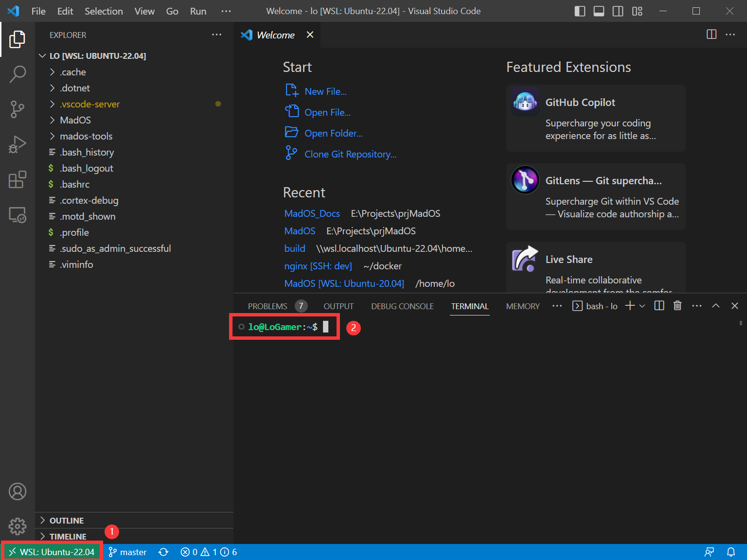Screen dimensions: 747x560
Task: Click the Open File... link
Action: coord(318,112)
